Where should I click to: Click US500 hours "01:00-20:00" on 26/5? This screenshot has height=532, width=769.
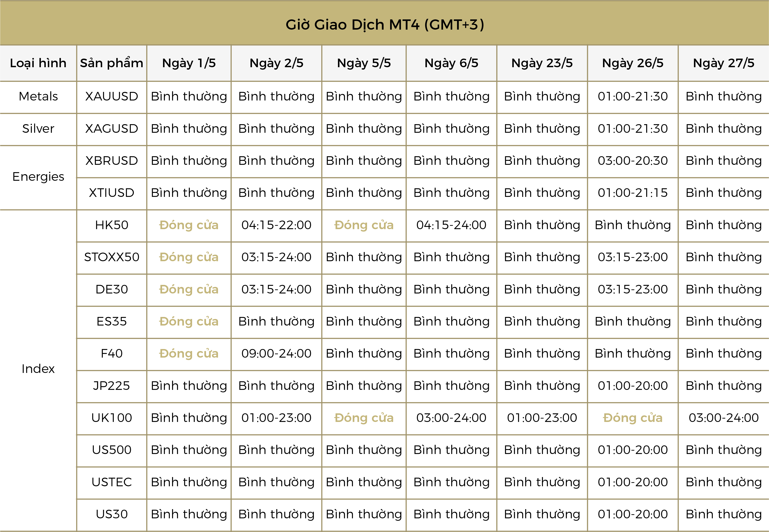click(633, 450)
